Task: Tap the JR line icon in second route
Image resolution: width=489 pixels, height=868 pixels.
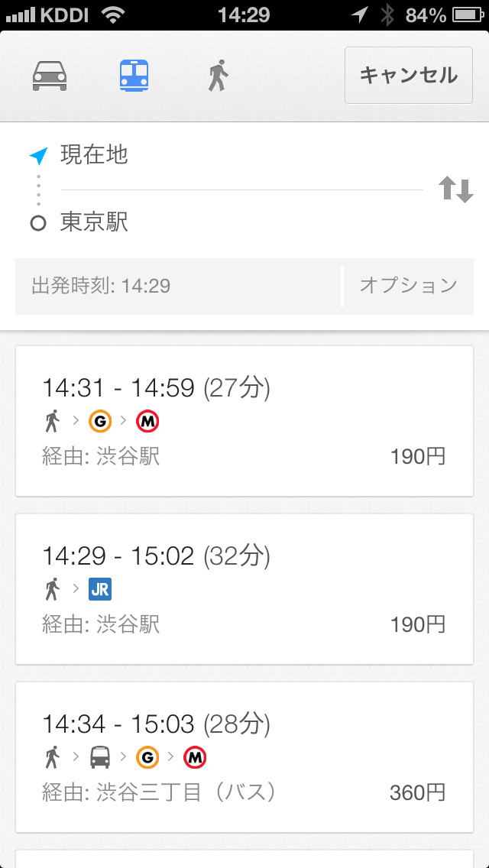Action: [x=100, y=589]
